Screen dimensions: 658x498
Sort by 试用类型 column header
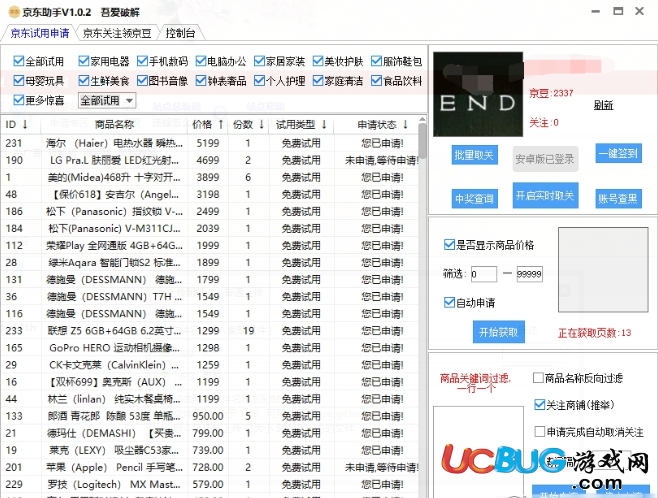pos(301,125)
